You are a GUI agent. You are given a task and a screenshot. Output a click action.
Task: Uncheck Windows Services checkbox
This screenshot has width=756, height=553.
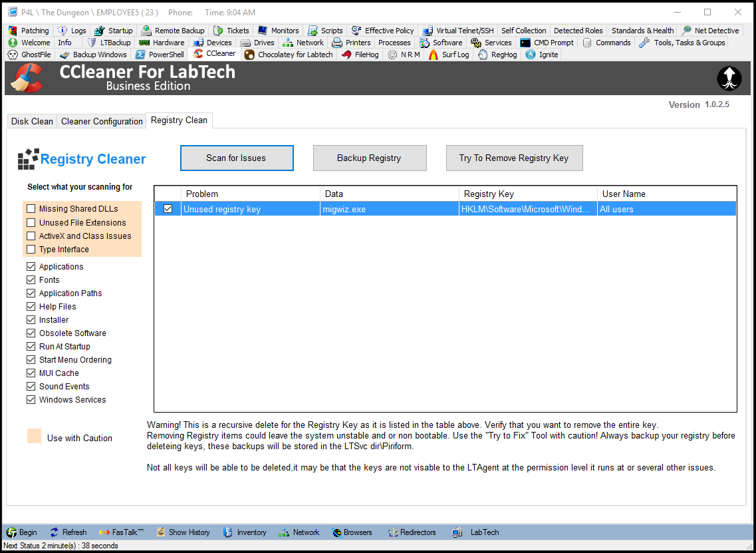tap(31, 399)
